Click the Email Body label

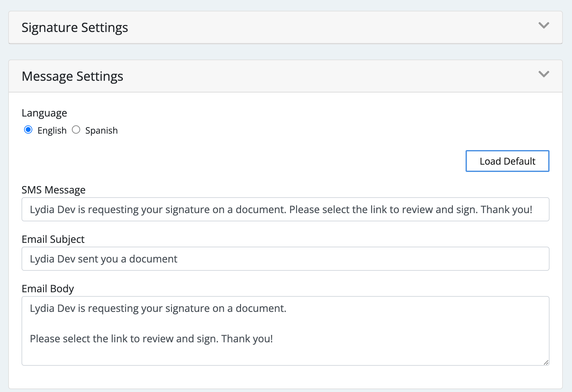pyautogui.click(x=48, y=288)
